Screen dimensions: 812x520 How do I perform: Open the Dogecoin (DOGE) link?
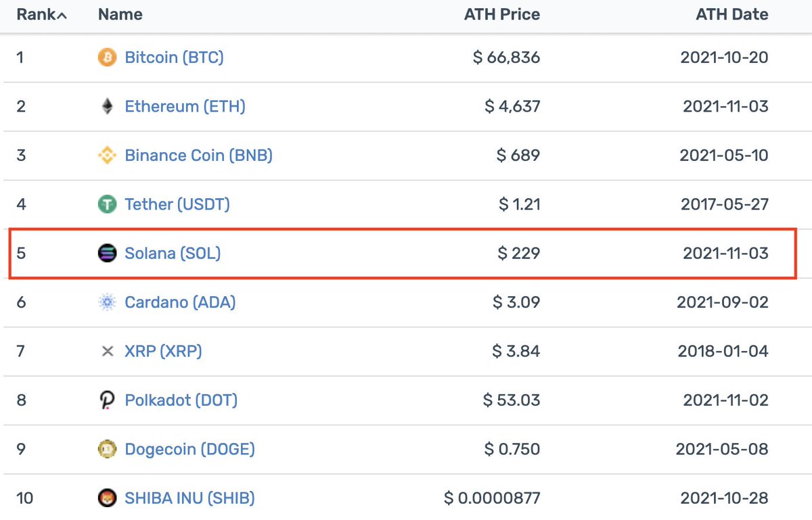pos(189,449)
